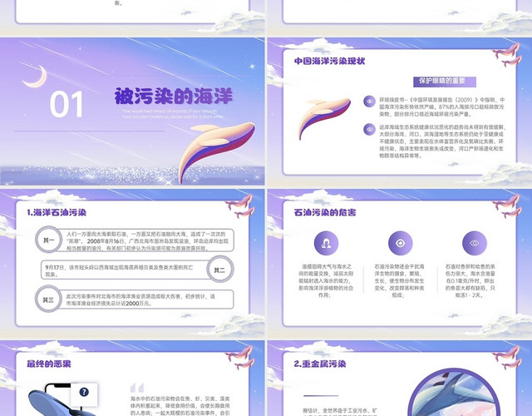Click the paragraph starting 油膜阻碍大气与海水
This screenshot has height=416, width=532.
326,281
